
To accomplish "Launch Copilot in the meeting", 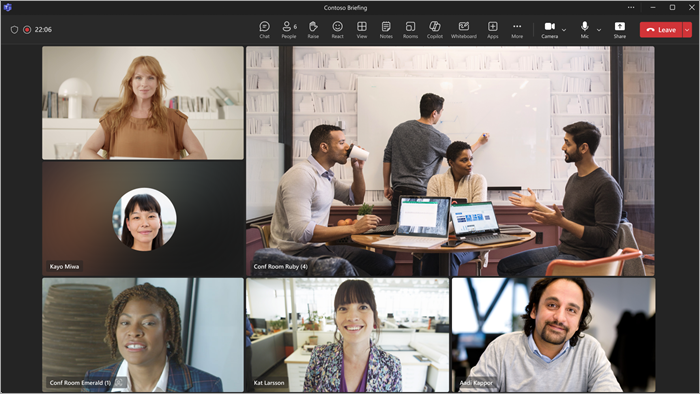I will (435, 30).
